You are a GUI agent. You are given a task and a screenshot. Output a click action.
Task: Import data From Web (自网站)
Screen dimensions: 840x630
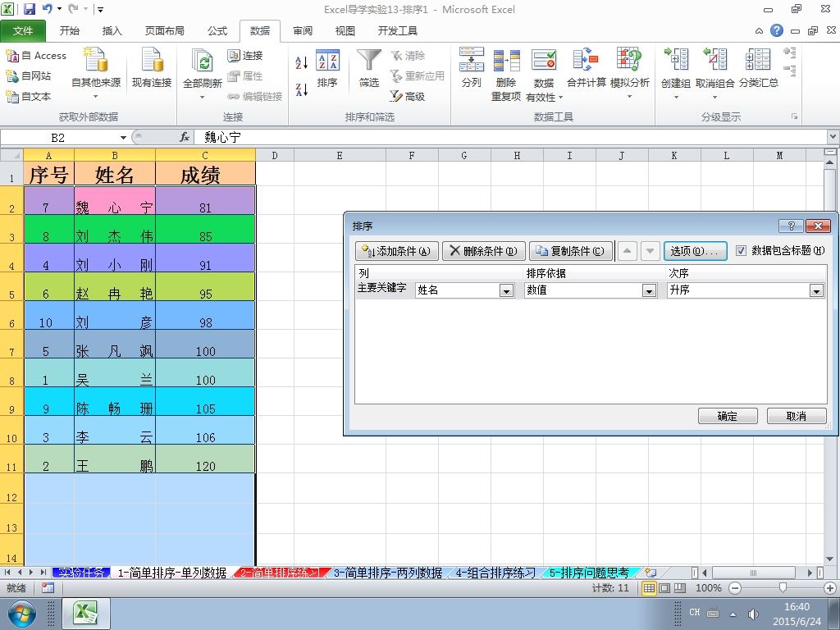(29, 76)
